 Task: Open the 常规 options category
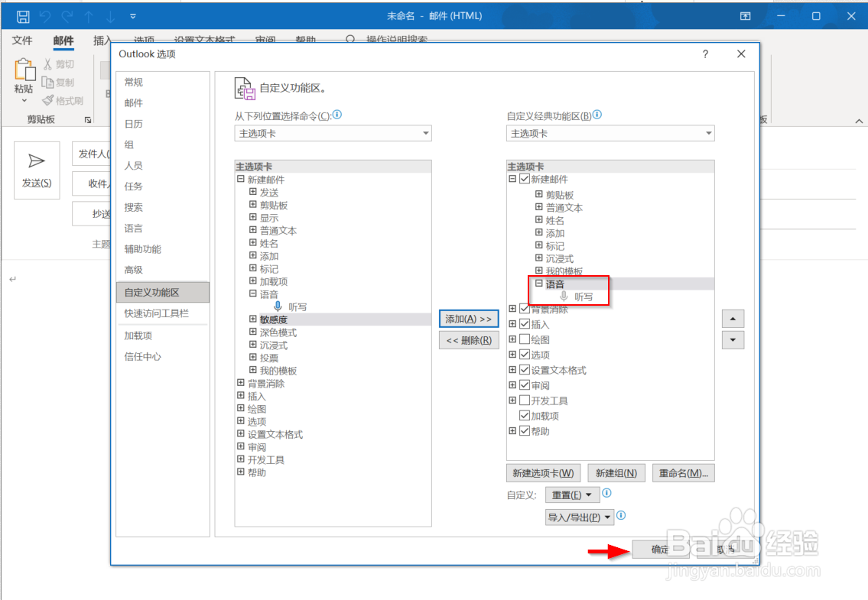click(162, 82)
